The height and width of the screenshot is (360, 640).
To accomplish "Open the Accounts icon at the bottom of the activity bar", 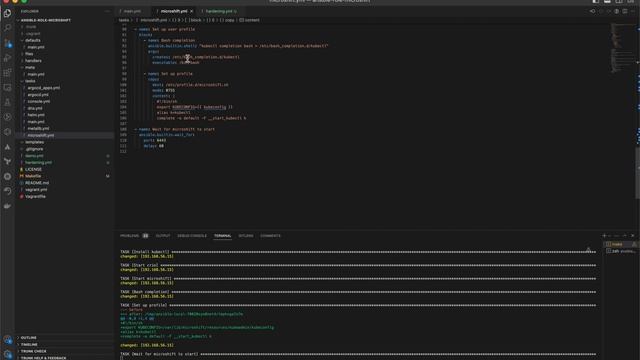I will coord(7,340).
